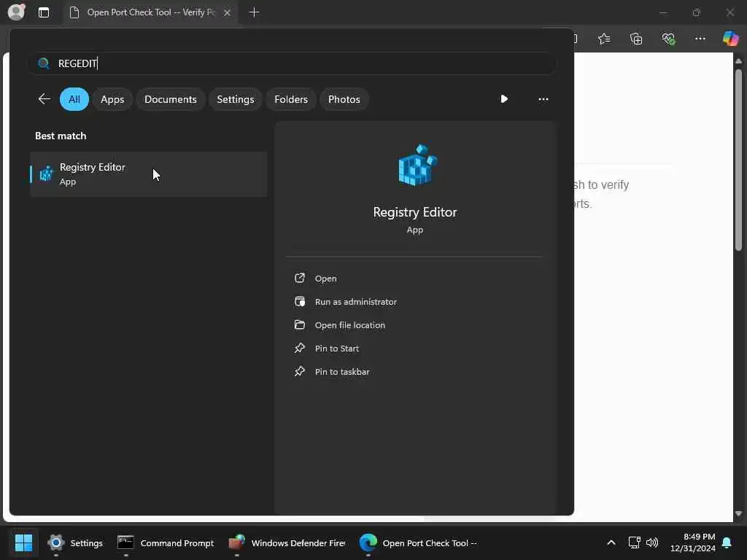Select the All filter tab

(x=74, y=99)
